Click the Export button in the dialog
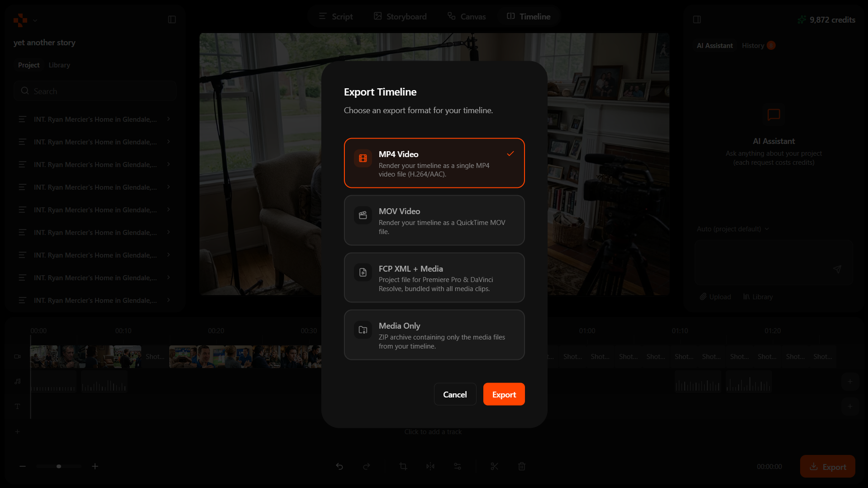Image resolution: width=868 pixels, height=488 pixels. pyautogui.click(x=504, y=394)
